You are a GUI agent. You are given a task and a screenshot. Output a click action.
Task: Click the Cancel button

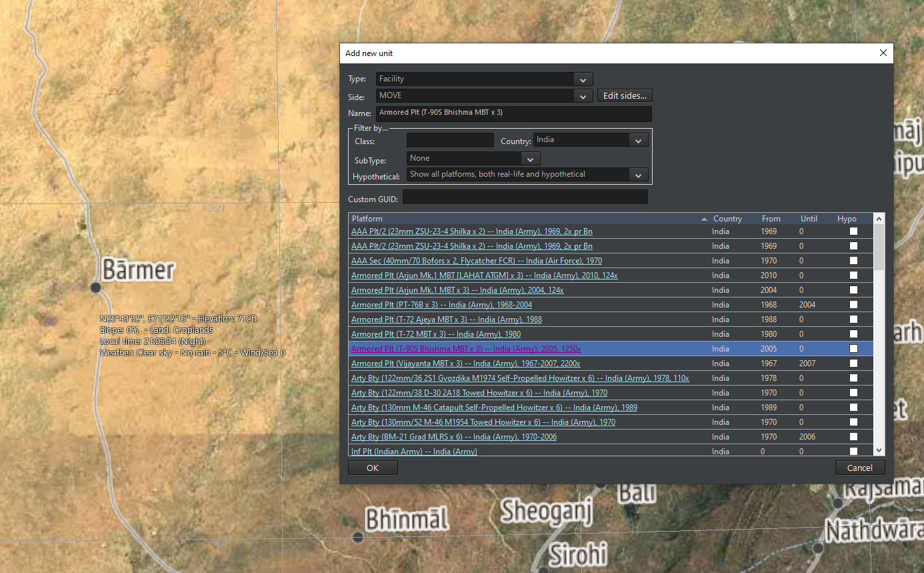(x=860, y=468)
